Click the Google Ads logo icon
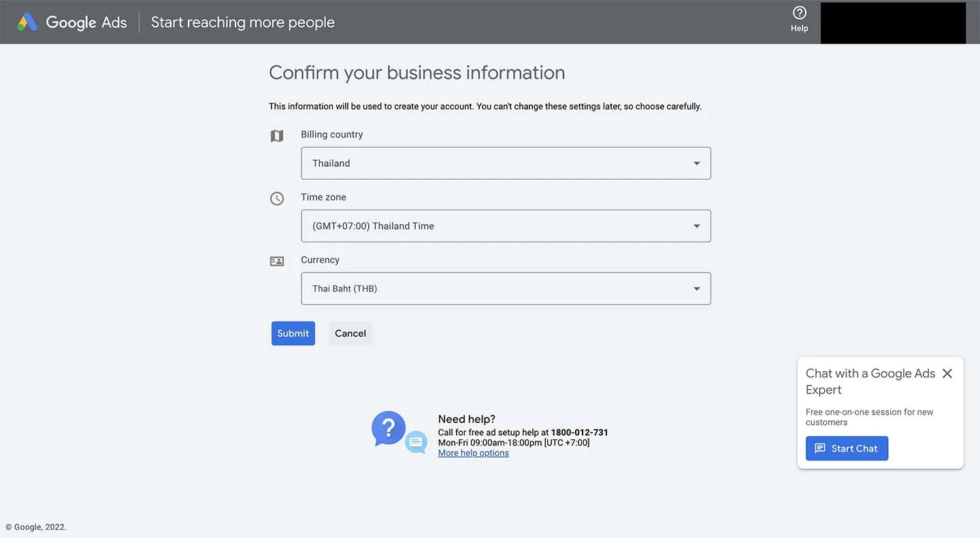 click(27, 22)
